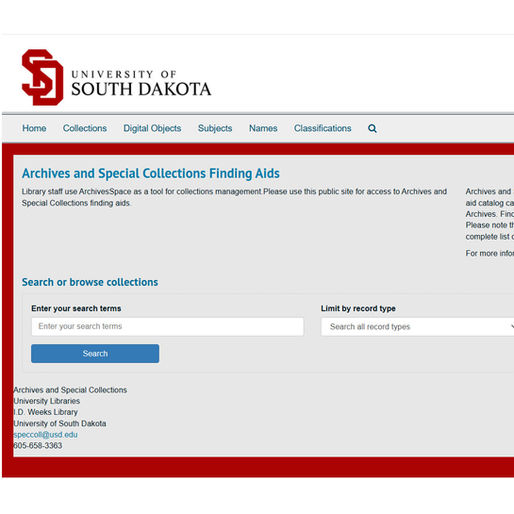Click 'Archives and Special Collections' footer line
This screenshot has width=514, height=514.
70,390
